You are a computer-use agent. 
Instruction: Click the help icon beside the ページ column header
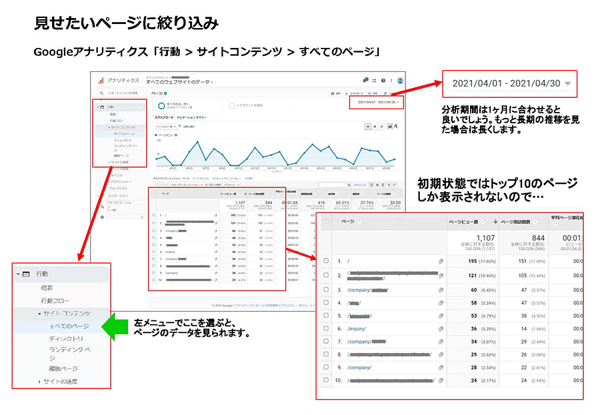pyautogui.click(x=359, y=221)
